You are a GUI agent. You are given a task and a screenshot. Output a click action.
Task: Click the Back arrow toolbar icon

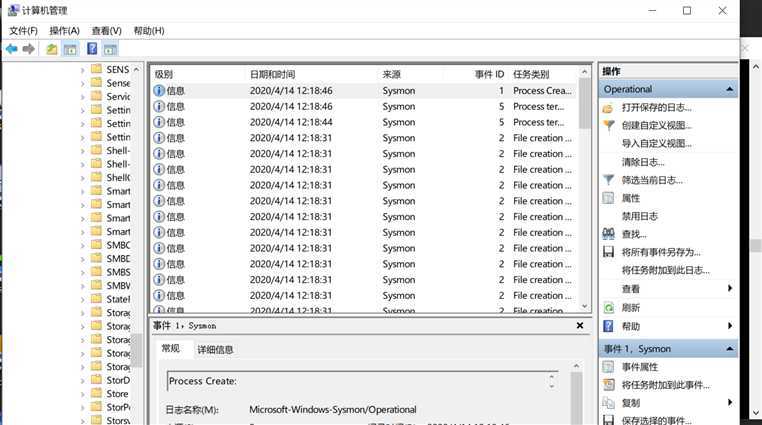(x=12, y=49)
